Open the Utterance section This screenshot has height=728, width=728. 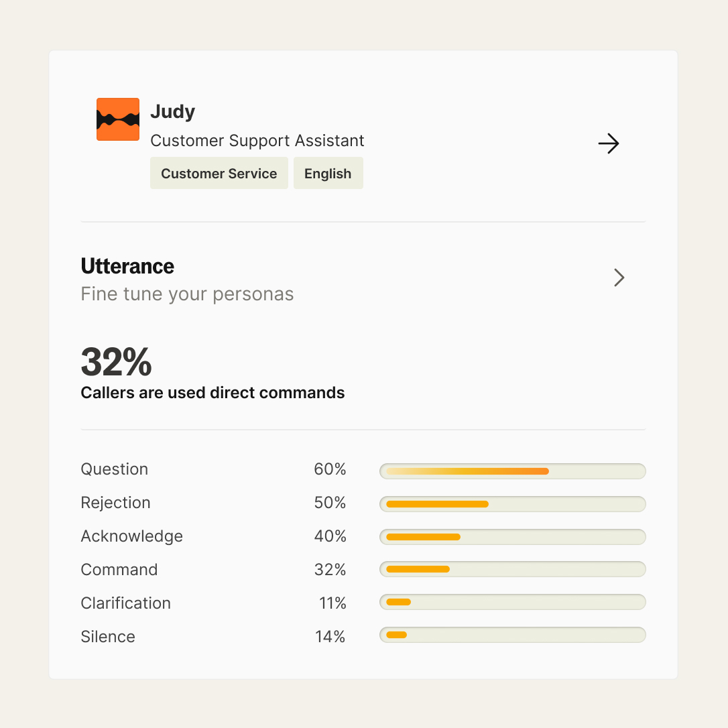(127, 266)
